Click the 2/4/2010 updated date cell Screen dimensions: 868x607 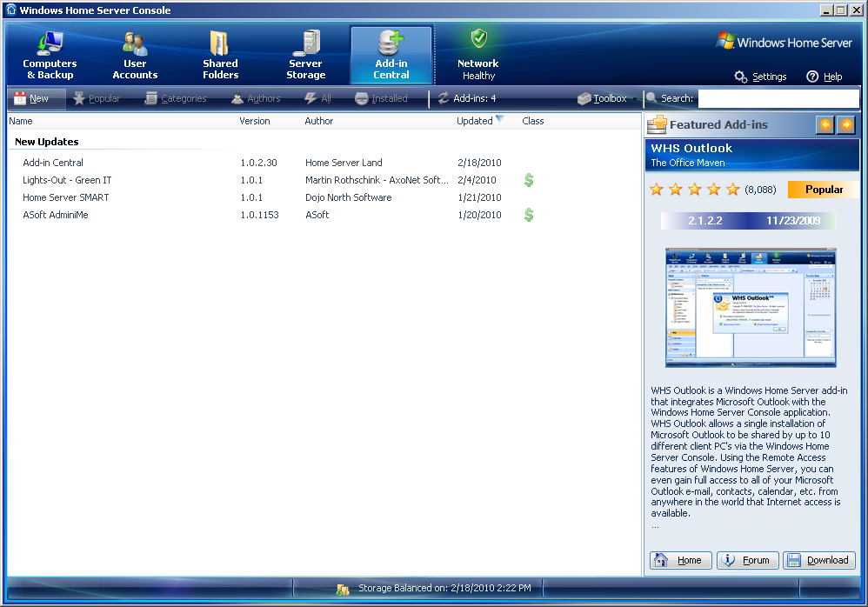pyautogui.click(x=477, y=180)
